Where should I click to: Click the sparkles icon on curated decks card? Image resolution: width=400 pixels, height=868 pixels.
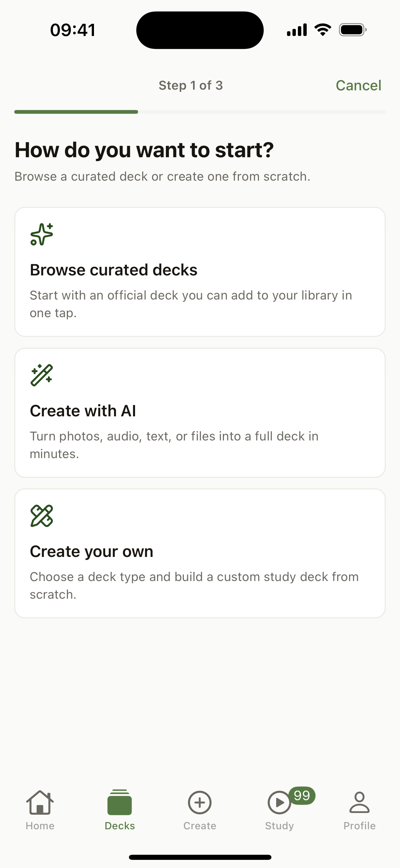pos(42,234)
